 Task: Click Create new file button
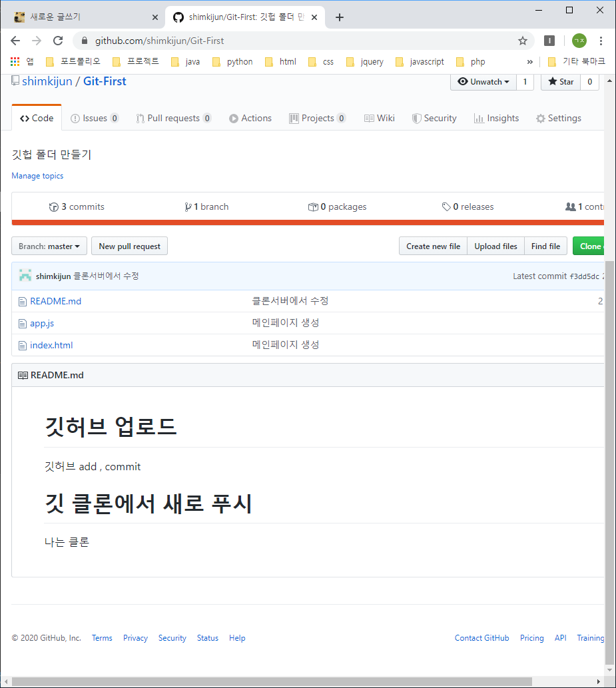tap(433, 246)
